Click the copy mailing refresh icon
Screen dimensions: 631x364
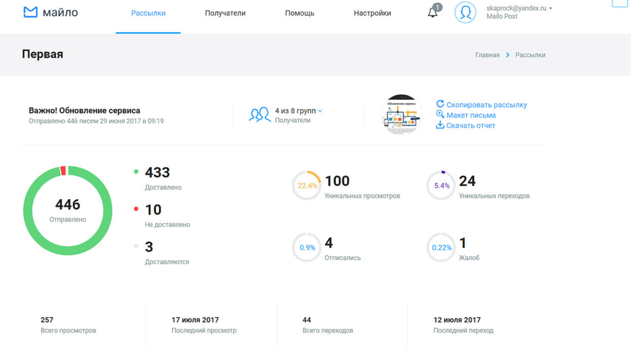(x=440, y=104)
